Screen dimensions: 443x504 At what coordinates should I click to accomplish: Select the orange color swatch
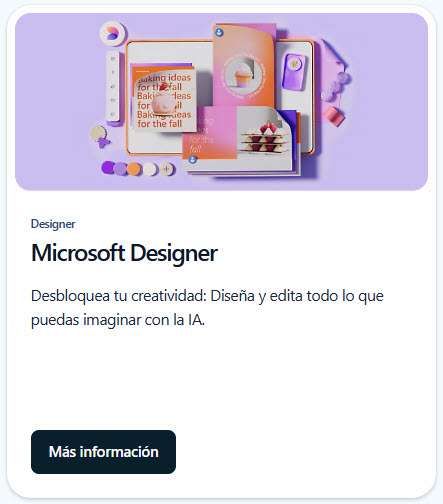click(134, 169)
